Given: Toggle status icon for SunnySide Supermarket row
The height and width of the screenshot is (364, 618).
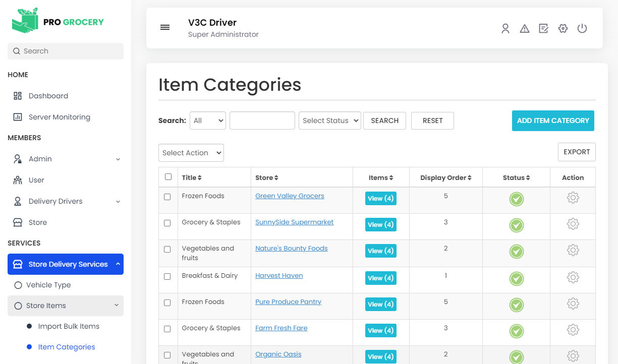Looking at the screenshot, I should (x=516, y=225).
